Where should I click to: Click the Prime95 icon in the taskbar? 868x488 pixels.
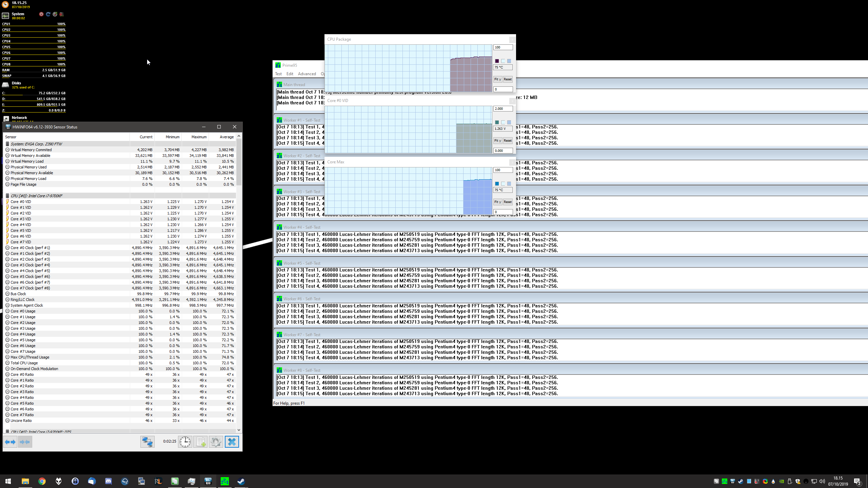click(x=224, y=481)
